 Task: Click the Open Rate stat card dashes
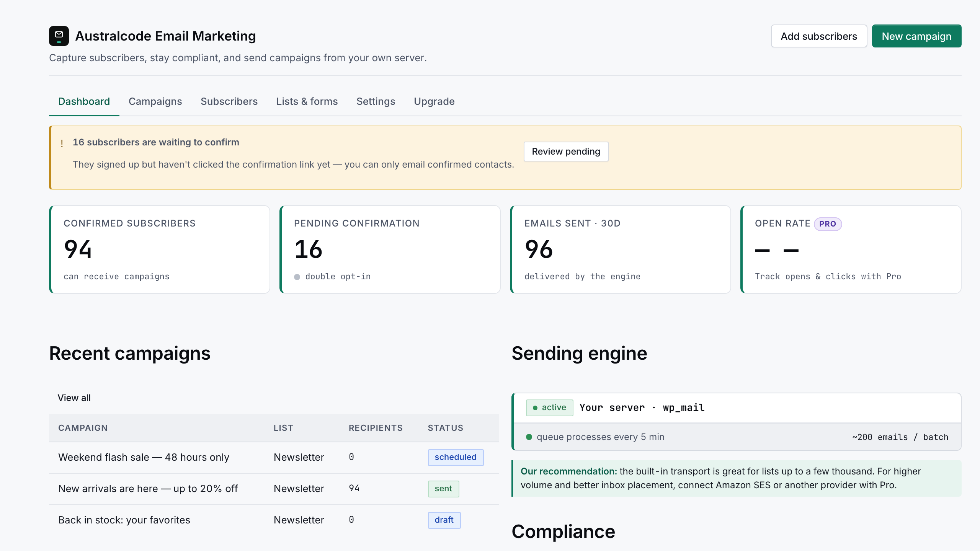pyautogui.click(x=777, y=251)
